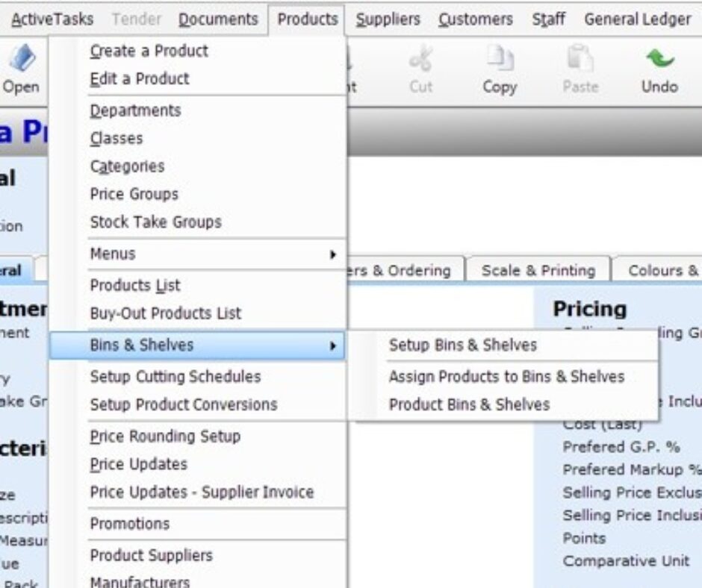The image size is (702, 588).
Task: Click the Copy toolbar icon
Action: (x=499, y=71)
